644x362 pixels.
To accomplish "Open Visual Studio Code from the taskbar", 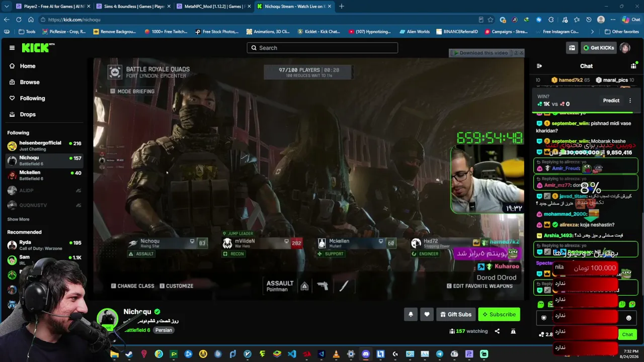I will tap(292, 354).
